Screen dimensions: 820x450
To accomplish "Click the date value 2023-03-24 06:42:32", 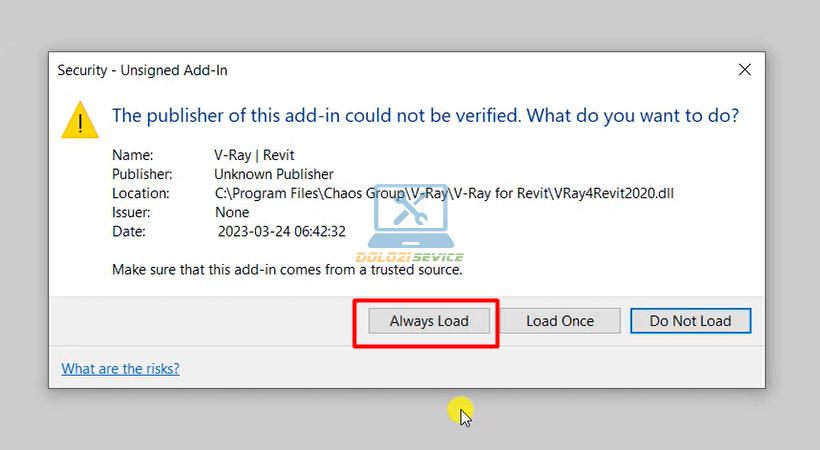I will point(282,231).
